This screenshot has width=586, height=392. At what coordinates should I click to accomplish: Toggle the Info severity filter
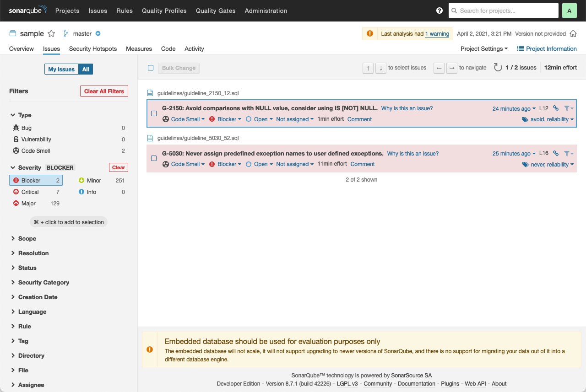click(102, 192)
